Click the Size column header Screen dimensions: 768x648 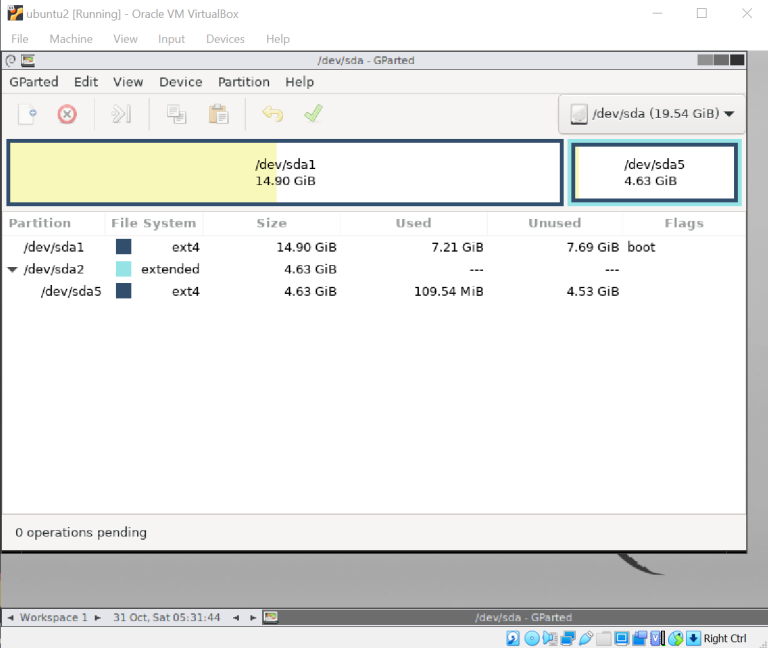(271, 223)
